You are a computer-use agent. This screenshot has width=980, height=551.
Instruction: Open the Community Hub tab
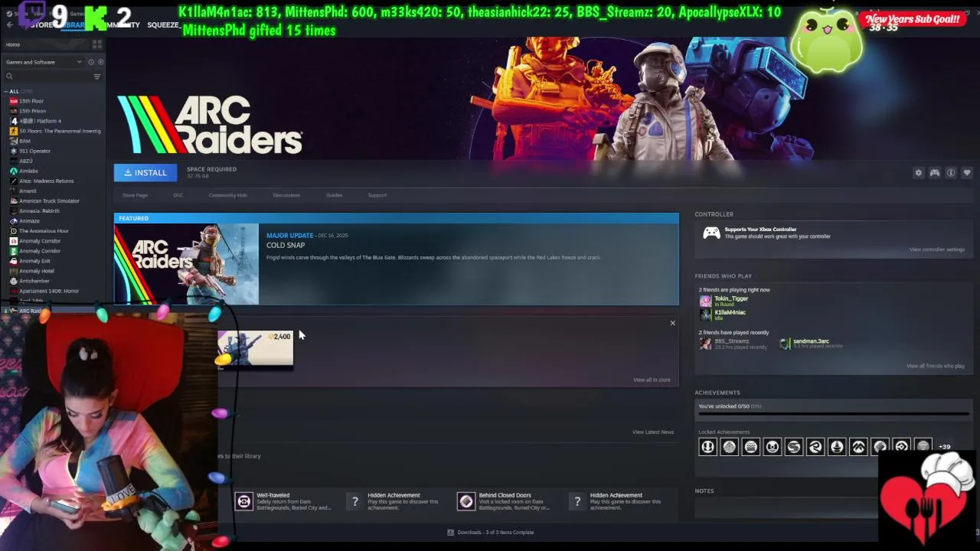point(227,195)
